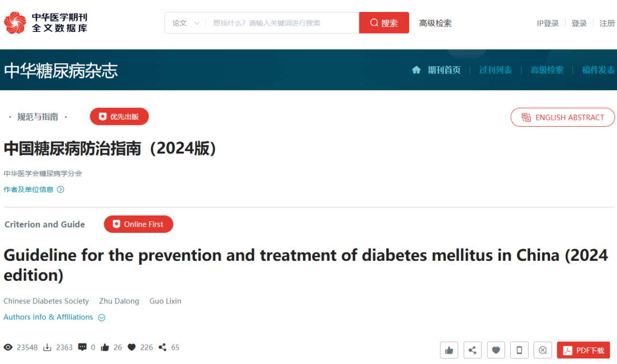Screen dimensions: 617x364
Task: Open the 论文 search type dropdown
Action: (x=185, y=23)
